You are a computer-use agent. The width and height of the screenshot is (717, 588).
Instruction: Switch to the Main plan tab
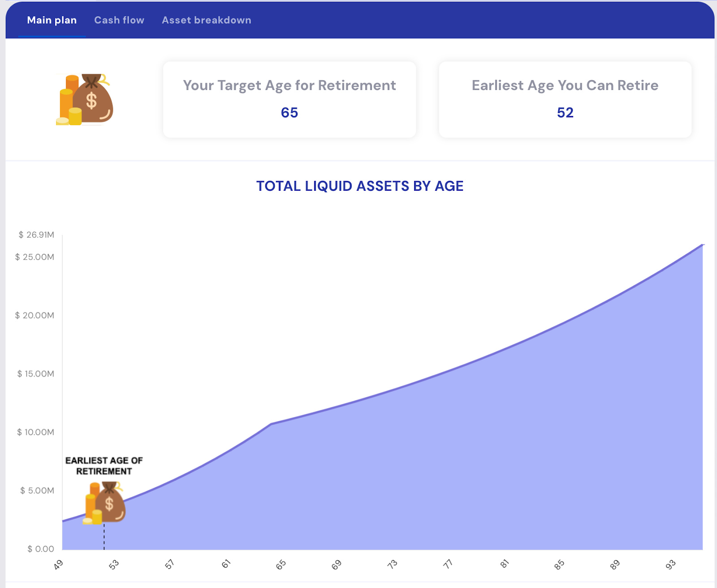(x=52, y=20)
